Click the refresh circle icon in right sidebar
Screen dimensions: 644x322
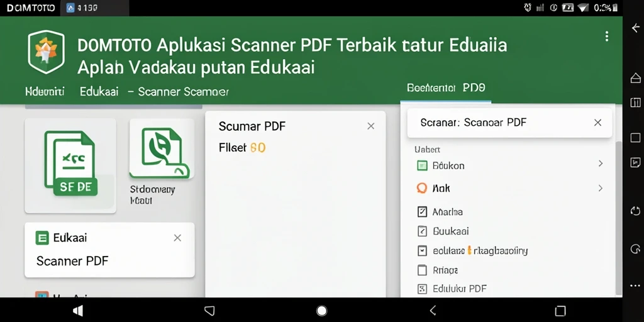tap(635, 249)
